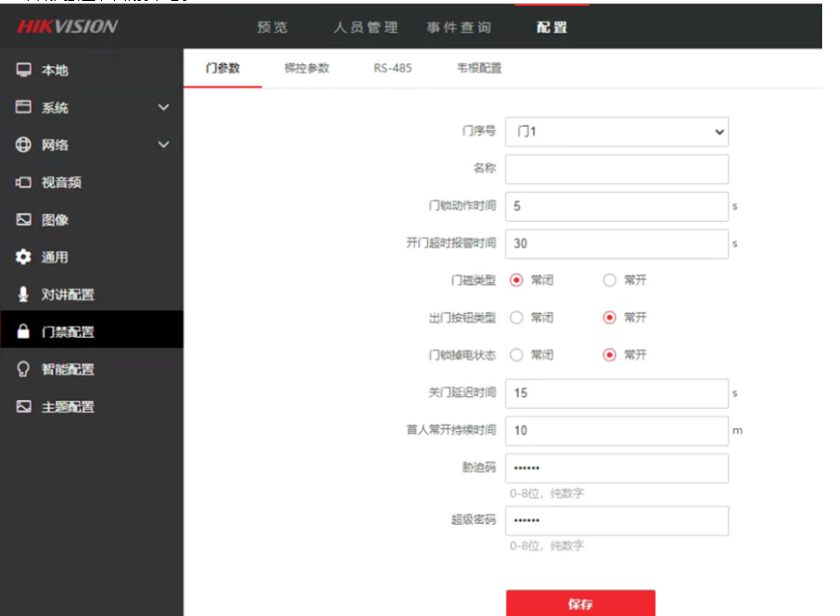The height and width of the screenshot is (616, 840).
Task: Click the red 保存 button
Action: click(x=579, y=603)
